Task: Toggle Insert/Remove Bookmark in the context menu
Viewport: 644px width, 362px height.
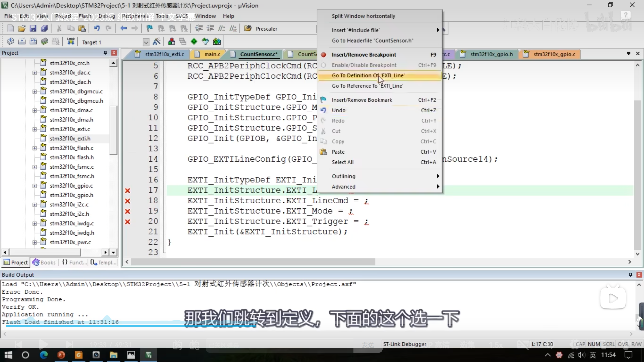Action: click(x=361, y=100)
